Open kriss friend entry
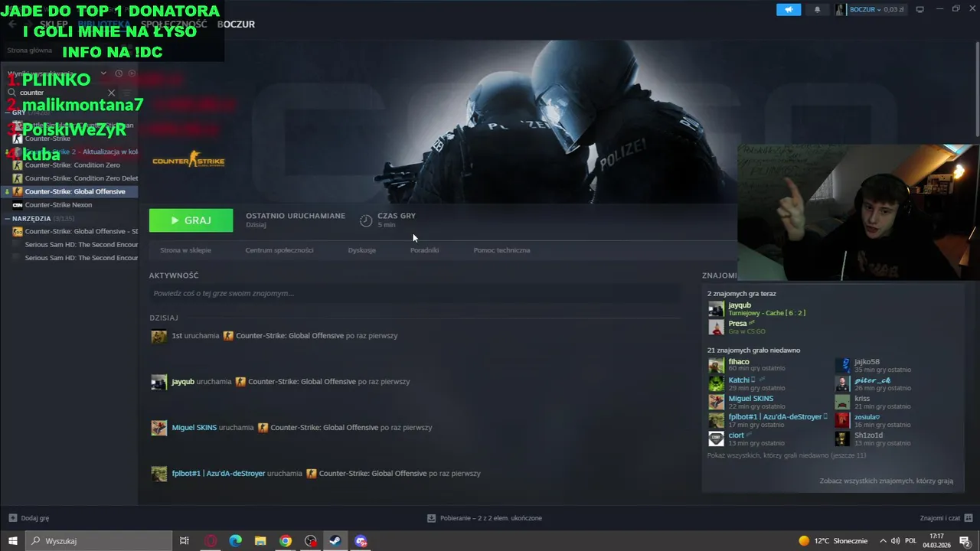This screenshot has height=551, width=980. (x=862, y=399)
